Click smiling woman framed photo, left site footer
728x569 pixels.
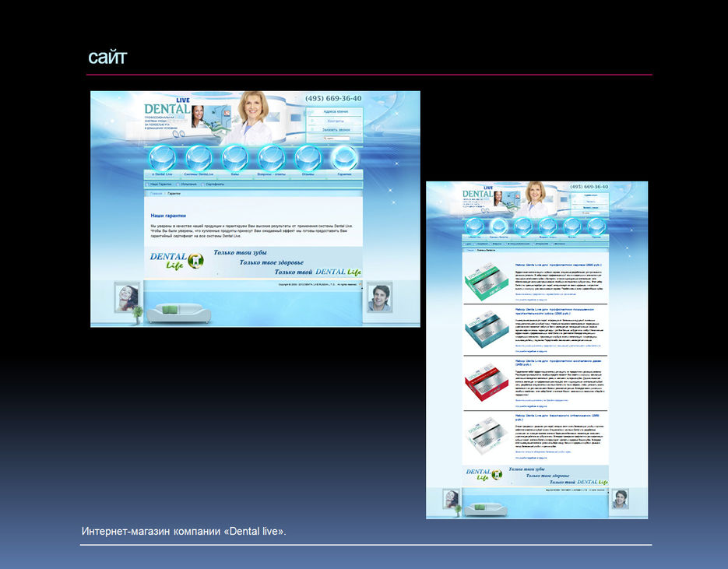pos(127,297)
